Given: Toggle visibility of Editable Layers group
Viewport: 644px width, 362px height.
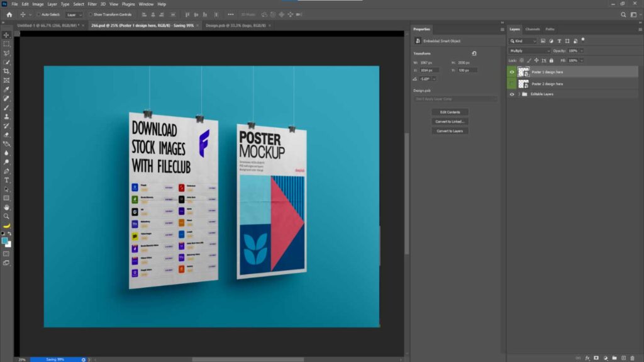Looking at the screenshot, I should click(x=512, y=94).
